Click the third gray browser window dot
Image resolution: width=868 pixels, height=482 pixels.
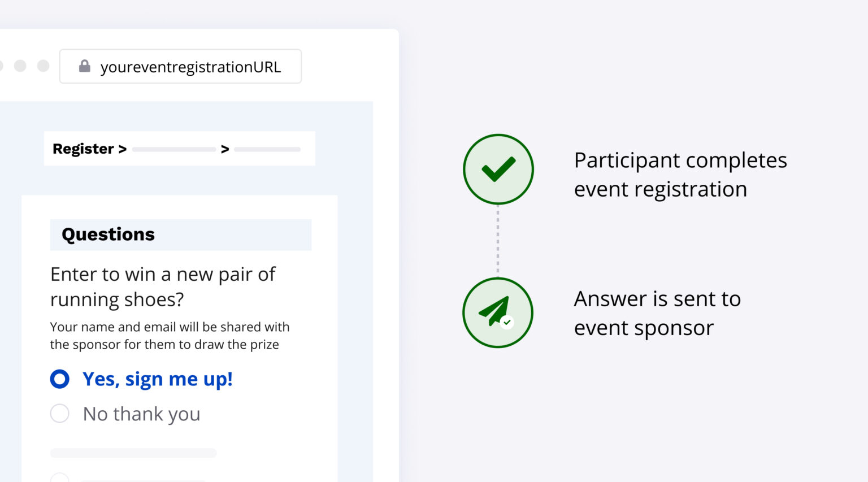43,66
